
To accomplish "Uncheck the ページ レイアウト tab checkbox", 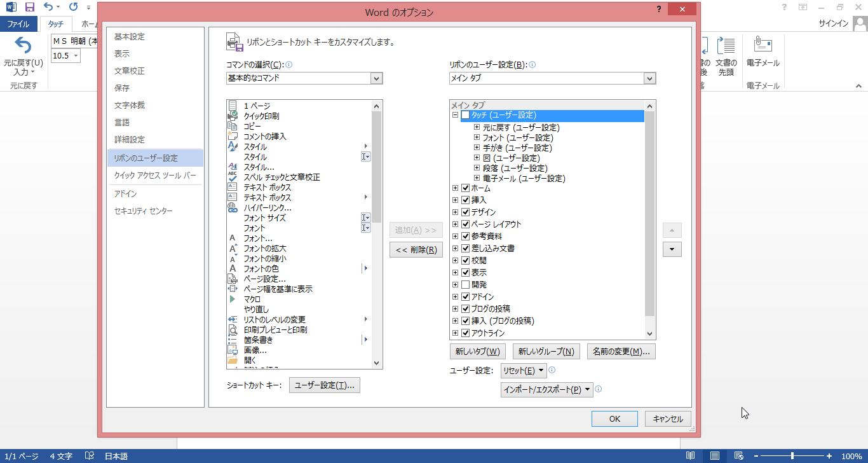I will tap(465, 225).
